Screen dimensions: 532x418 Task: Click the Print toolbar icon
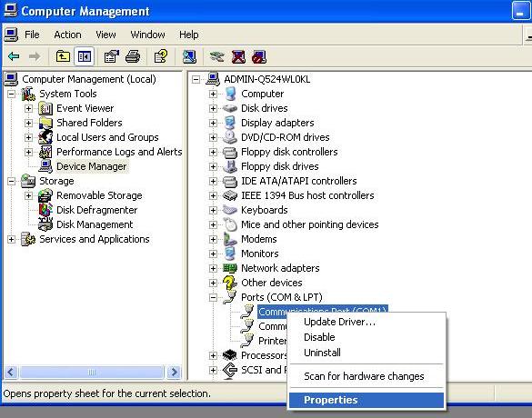click(133, 56)
